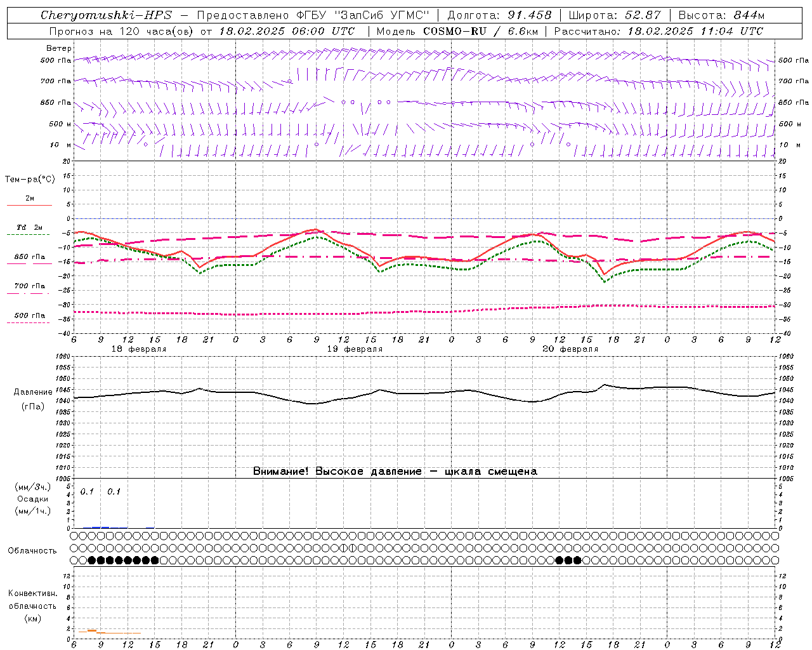Click the left 500 гПа wind level label

(56, 60)
